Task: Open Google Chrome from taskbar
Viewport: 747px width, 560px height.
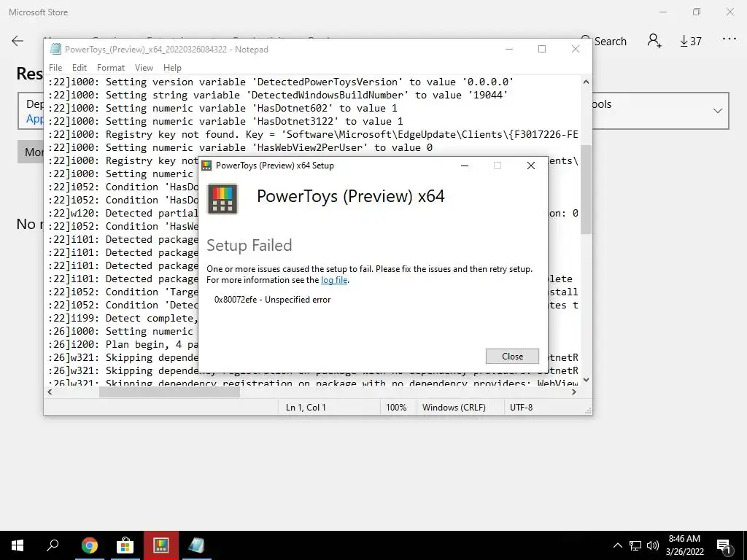Action: (89, 545)
